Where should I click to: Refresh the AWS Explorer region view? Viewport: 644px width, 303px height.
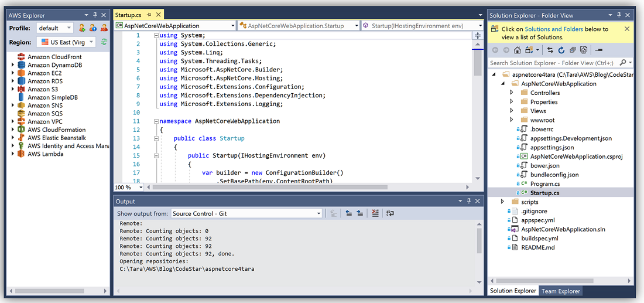(104, 42)
